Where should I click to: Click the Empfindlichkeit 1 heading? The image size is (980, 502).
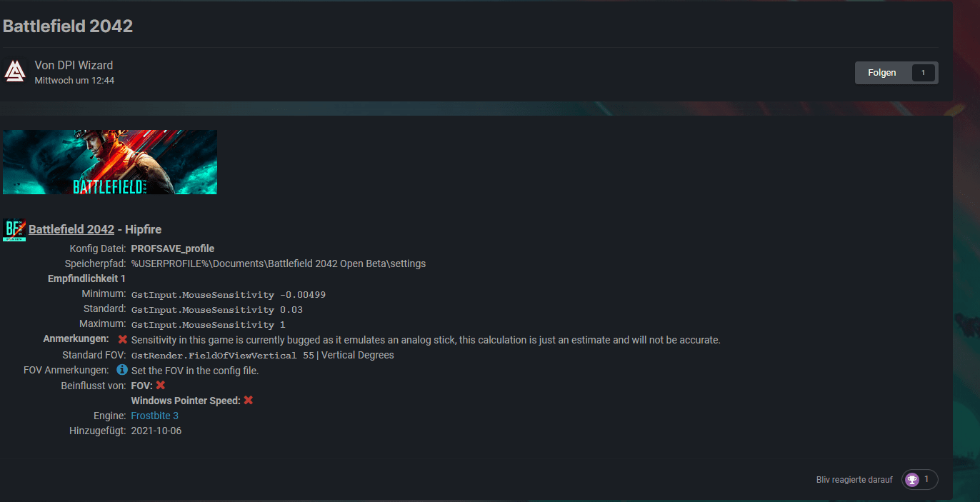tap(86, 278)
